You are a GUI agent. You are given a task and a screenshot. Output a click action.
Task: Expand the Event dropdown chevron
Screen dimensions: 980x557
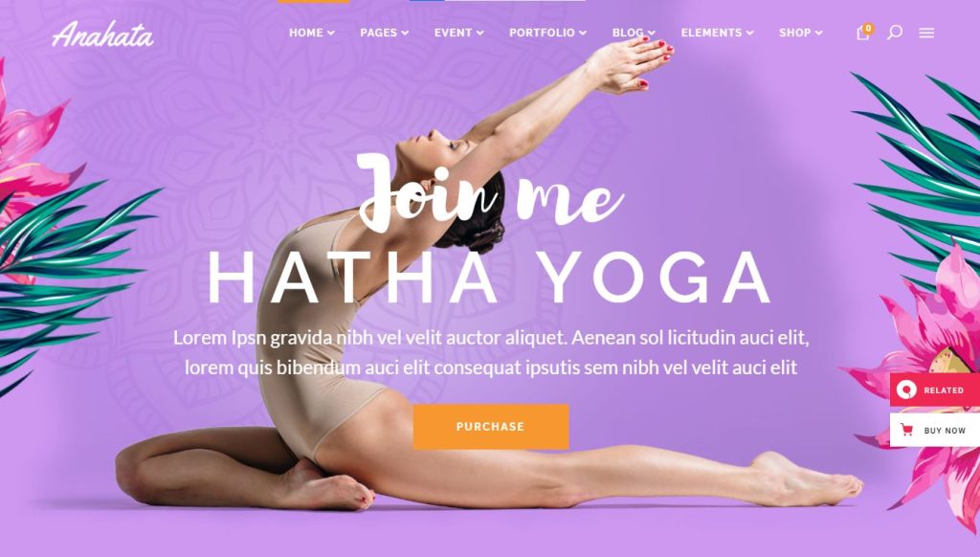pos(480,33)
